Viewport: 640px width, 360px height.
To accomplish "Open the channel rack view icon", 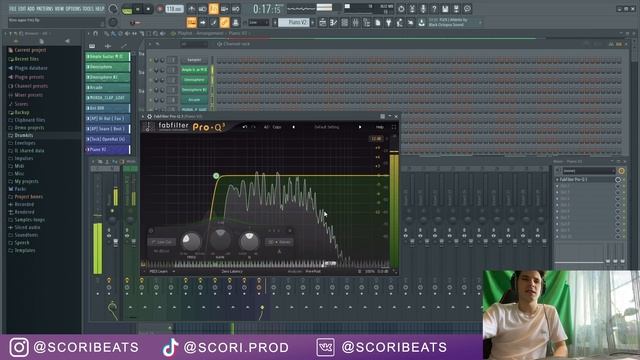I will pos(344,22).
